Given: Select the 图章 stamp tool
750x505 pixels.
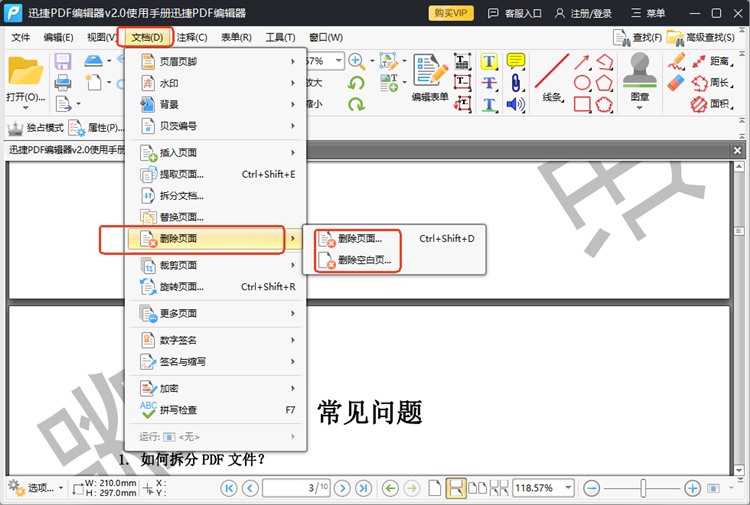Looking at the screenshot, I should point(640,77).
